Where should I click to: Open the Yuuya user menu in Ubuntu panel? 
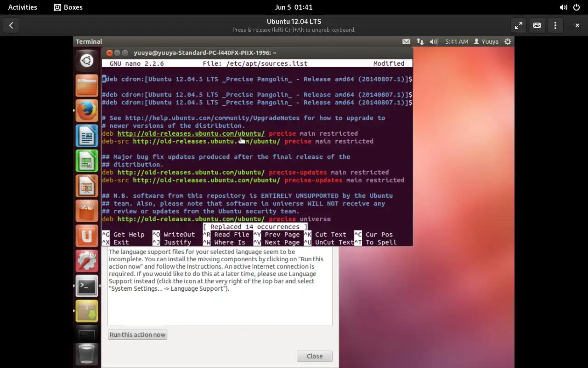(x=486, y=41)
